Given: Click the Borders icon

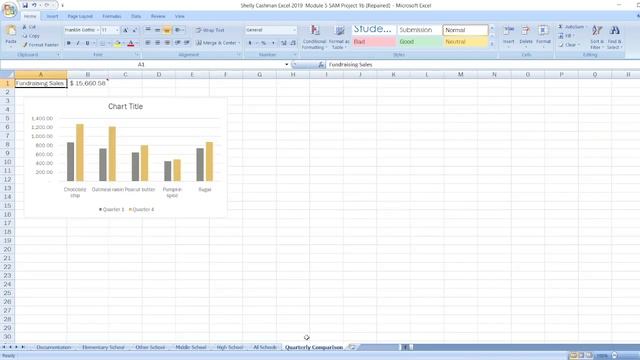Looking at the screenshot, I should point(102,43).
